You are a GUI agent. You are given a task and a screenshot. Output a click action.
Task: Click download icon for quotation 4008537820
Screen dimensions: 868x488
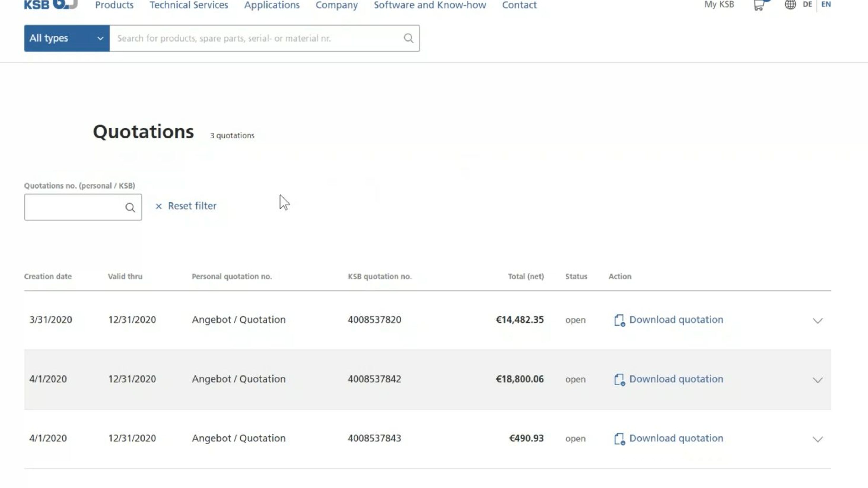(619, 320)
